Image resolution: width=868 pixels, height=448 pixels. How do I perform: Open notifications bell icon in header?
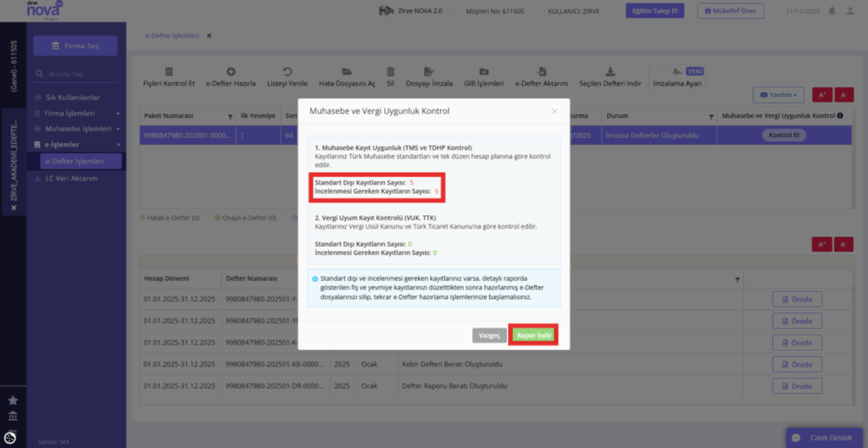[x=832, y=10]
